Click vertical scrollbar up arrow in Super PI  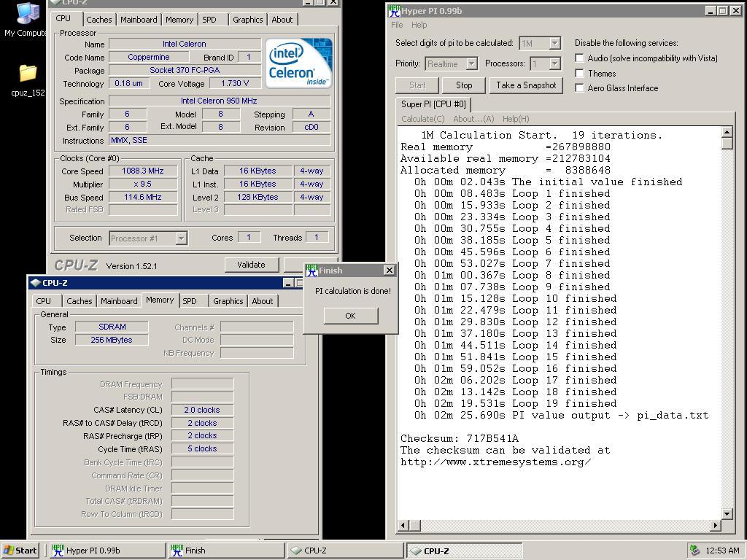click(x=727, y=133)
